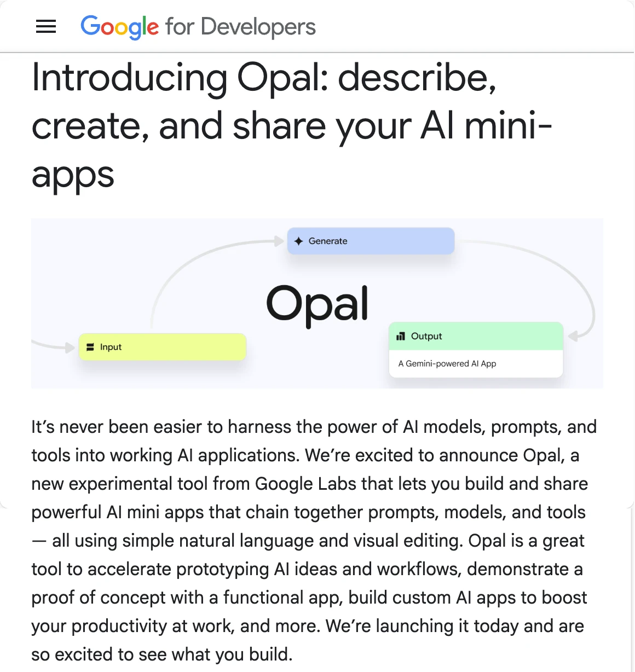Screen dimensions: 635x672
Task: Click the Google logo in header
Action: 119,27
